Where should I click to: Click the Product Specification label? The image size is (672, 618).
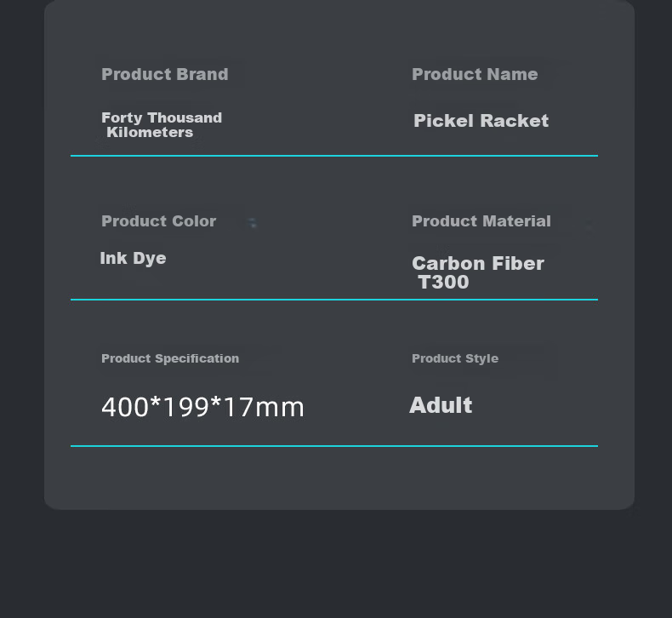coord(170,358)
